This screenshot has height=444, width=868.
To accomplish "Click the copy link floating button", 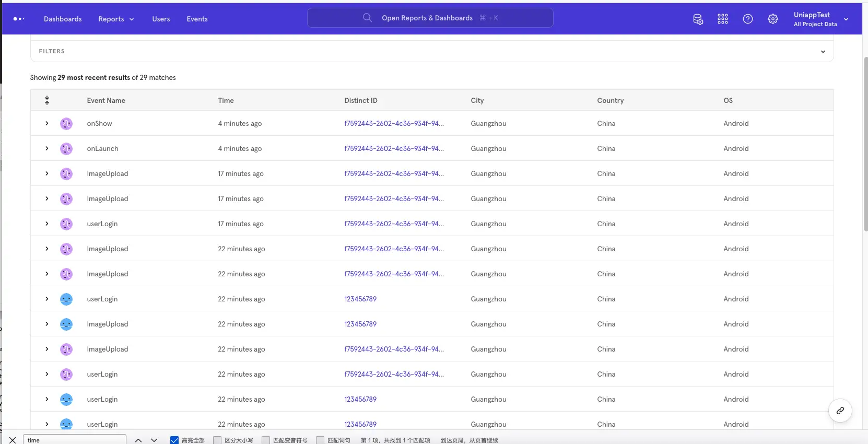I will pyautogui.click(x=840, y=411).
